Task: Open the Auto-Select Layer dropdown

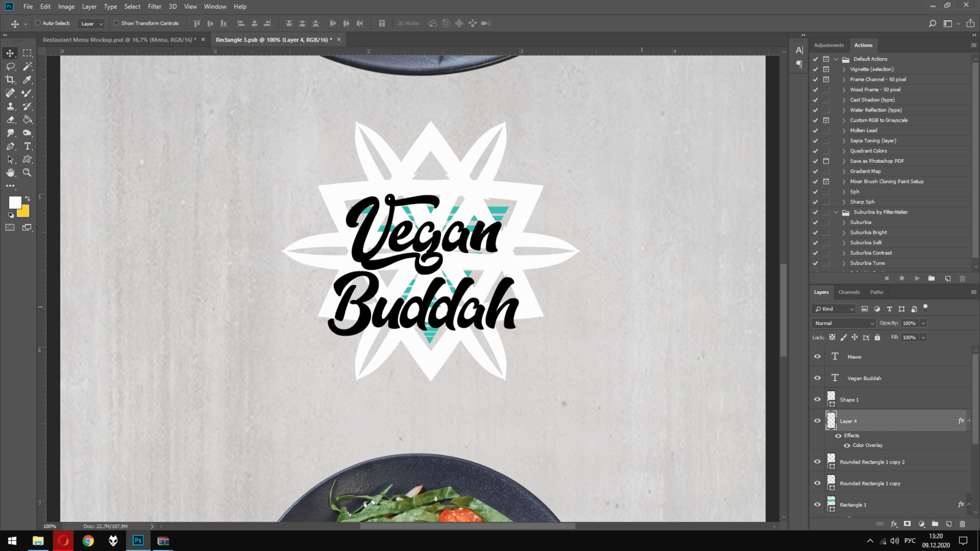Action: pos(92,24)
